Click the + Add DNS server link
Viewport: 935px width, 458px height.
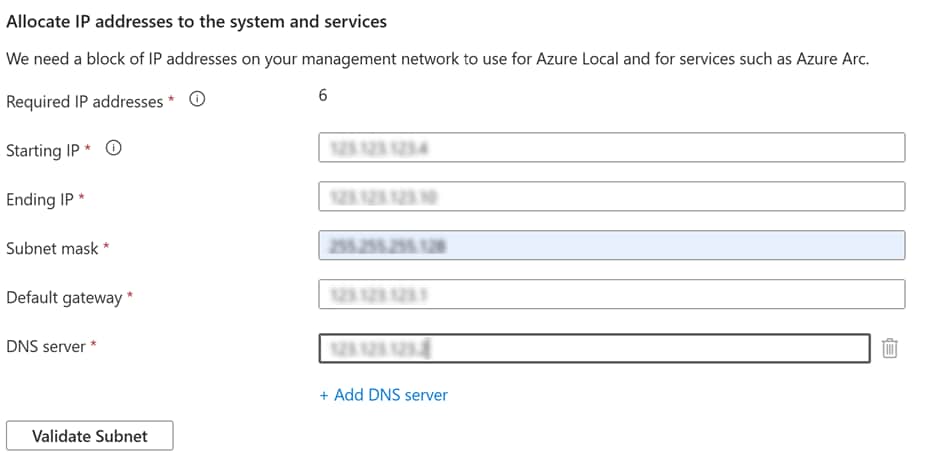click(x=383, y=395)
